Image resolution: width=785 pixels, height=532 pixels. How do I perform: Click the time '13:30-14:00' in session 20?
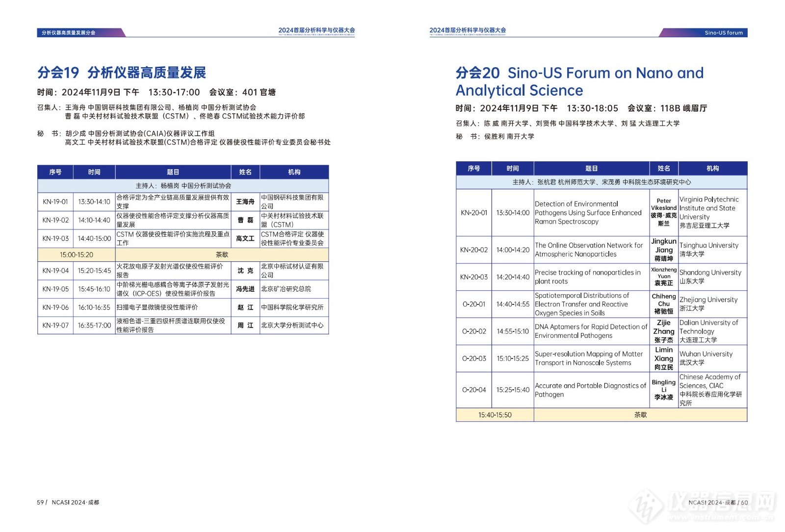[x=513, y=213]
